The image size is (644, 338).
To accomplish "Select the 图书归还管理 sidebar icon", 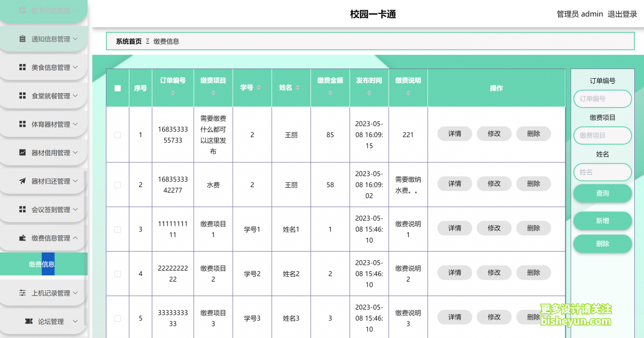I will [22, 10].
